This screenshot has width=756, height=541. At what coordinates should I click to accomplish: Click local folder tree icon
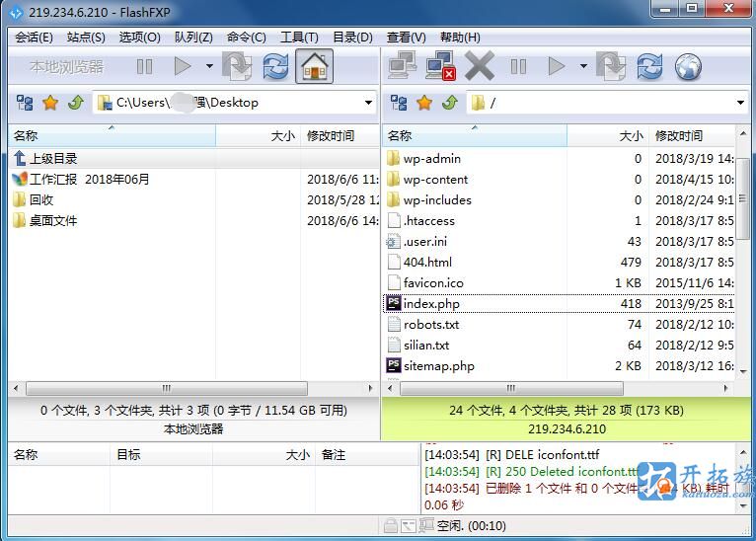coord(25,103)
